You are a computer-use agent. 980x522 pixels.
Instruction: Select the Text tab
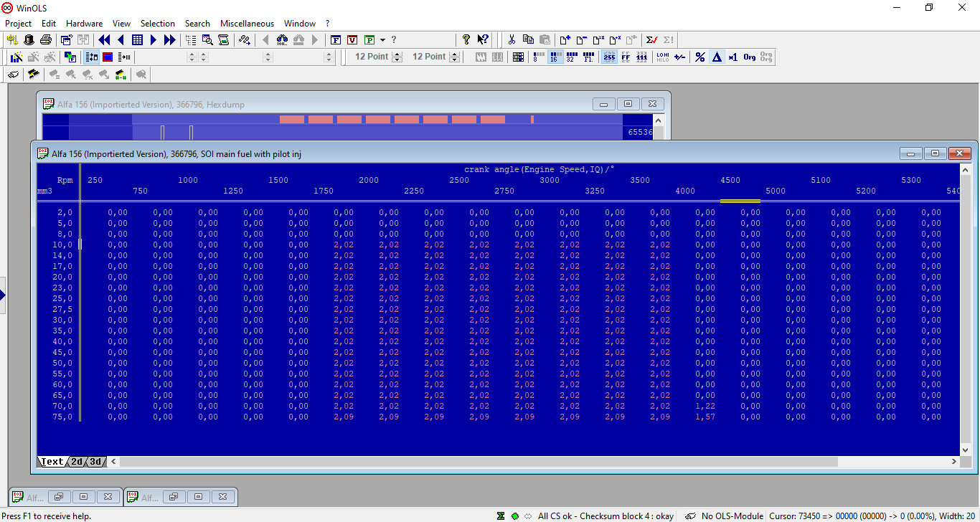(x=52, y=462)
